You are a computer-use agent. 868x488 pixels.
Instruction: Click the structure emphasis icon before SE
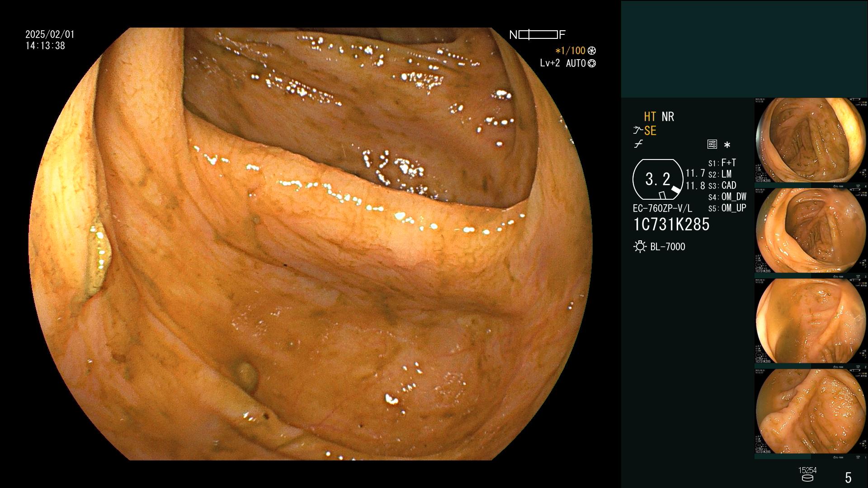click(638, 131)
